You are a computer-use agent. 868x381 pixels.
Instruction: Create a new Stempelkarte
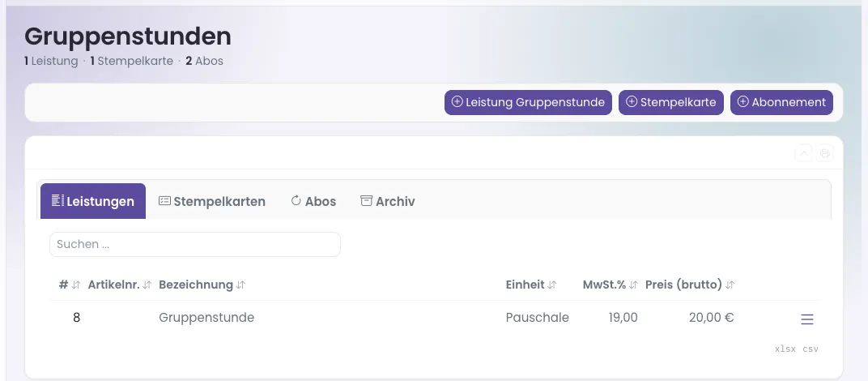[670, 103]
